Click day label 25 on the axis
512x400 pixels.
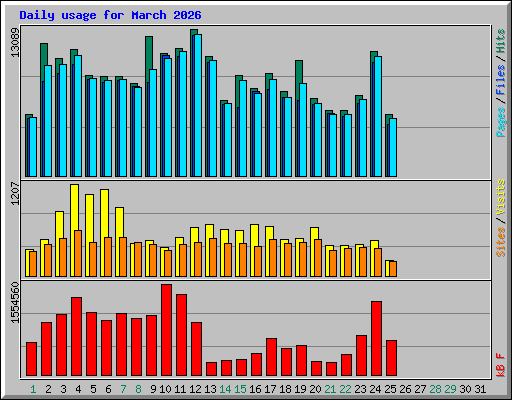pos(390,389)
